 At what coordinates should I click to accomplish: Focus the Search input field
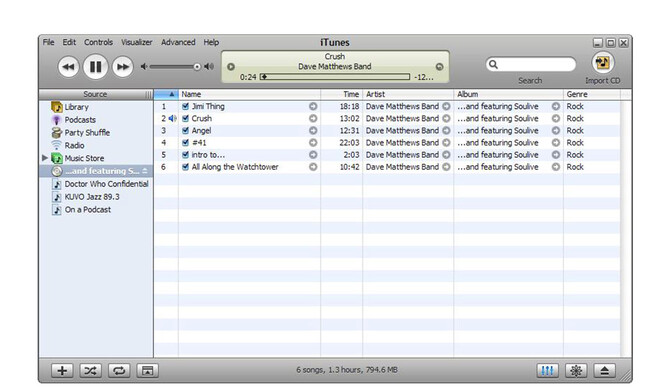(531, 64)
